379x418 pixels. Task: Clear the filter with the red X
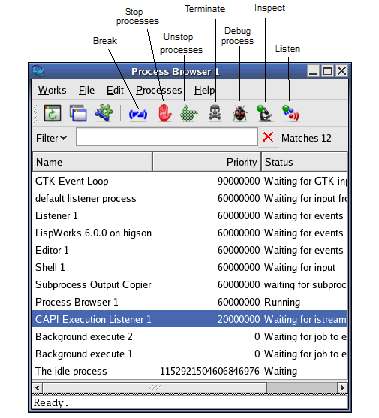coord(268,137)
